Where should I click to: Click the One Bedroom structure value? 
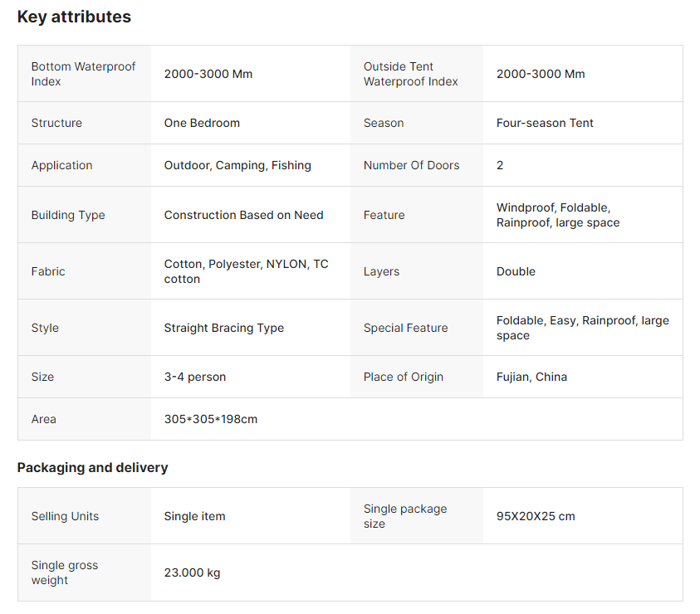202,123
